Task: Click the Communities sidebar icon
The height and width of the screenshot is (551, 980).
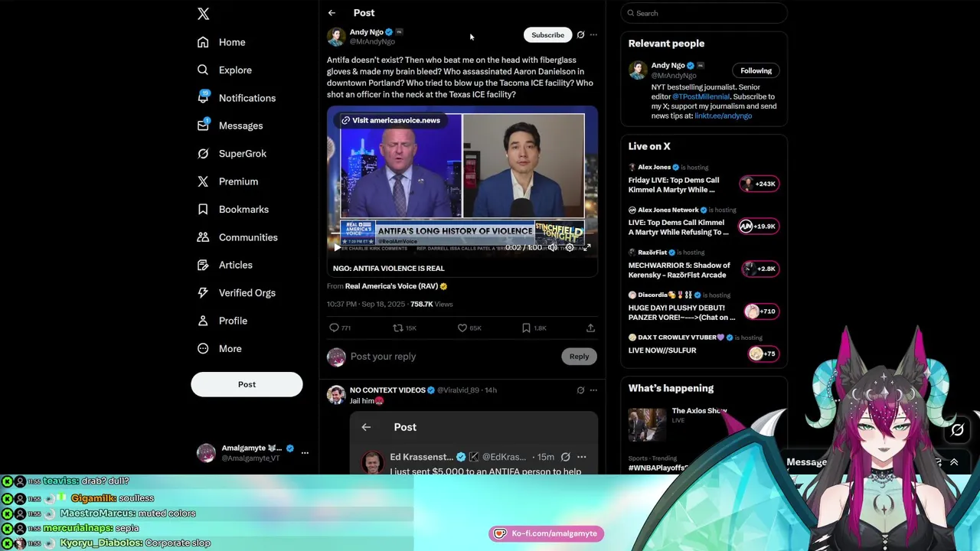Action: click(203, 237)
